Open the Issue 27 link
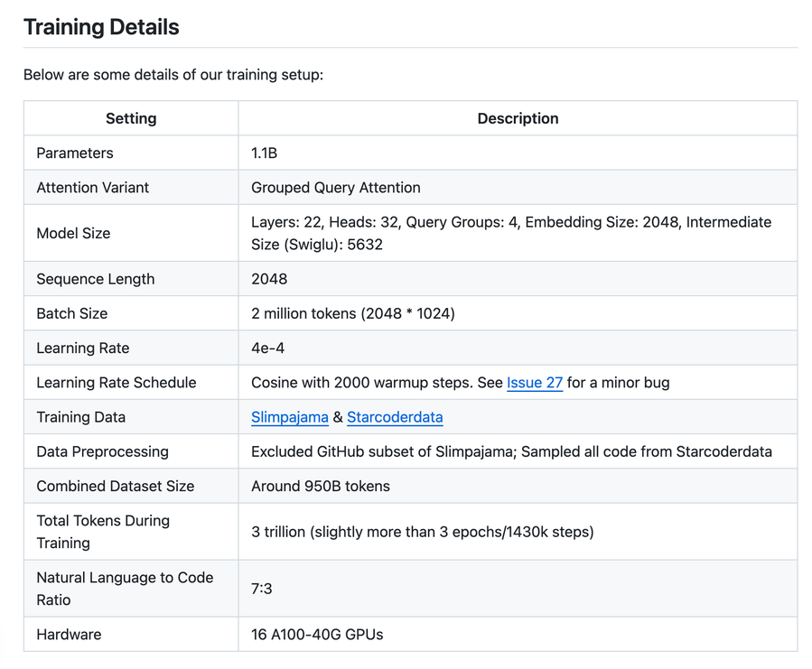 535,383
